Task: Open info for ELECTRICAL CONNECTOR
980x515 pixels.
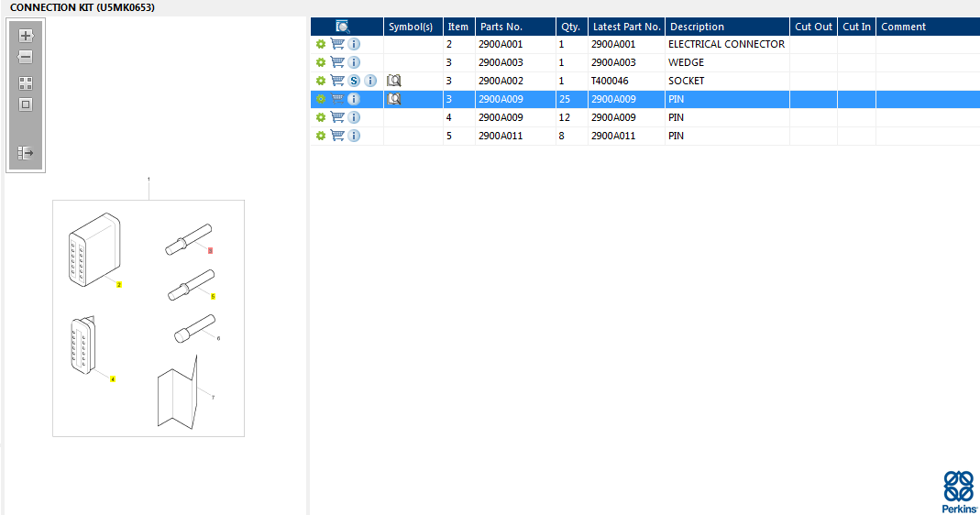Action: click(354, 44)
